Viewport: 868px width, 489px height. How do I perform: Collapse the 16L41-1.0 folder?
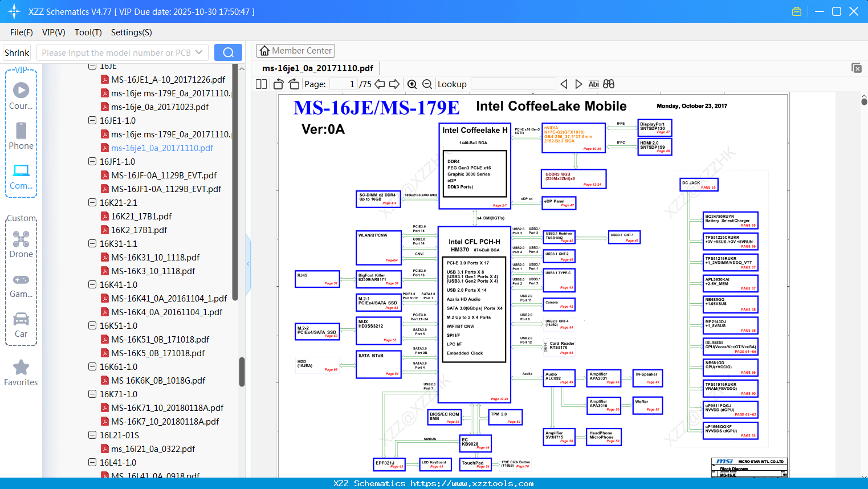point(92,463)
